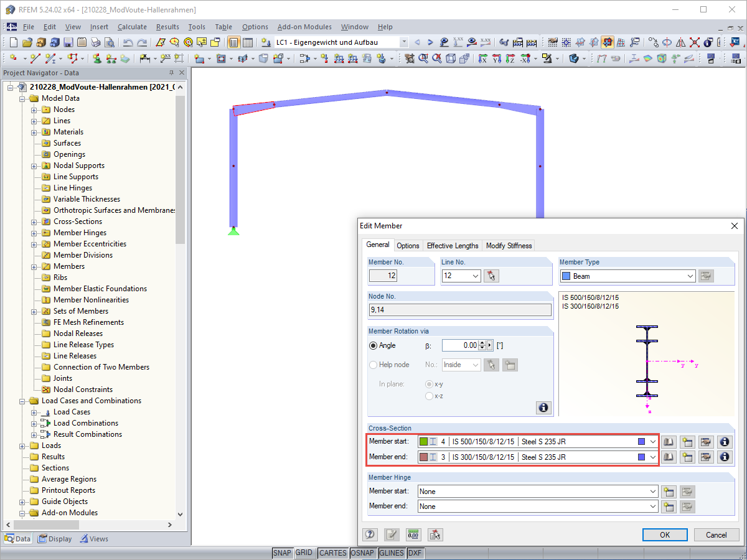747x560 pixels.
Task: Switch to Views navigator tab
Action: coord(94,539)
